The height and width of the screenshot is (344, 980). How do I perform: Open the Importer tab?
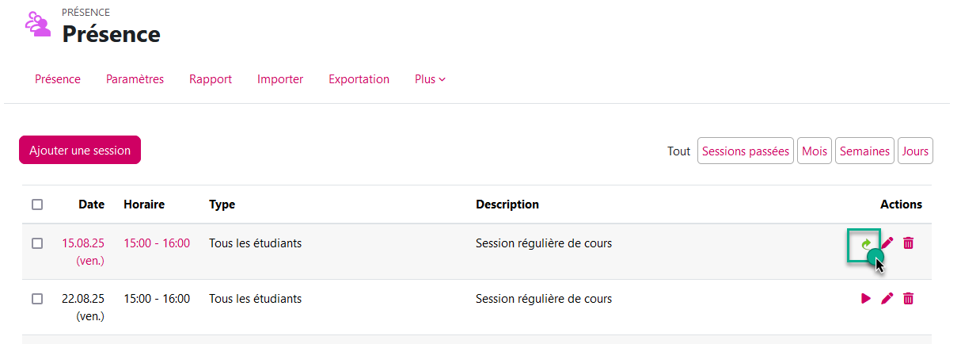(280, 79)
